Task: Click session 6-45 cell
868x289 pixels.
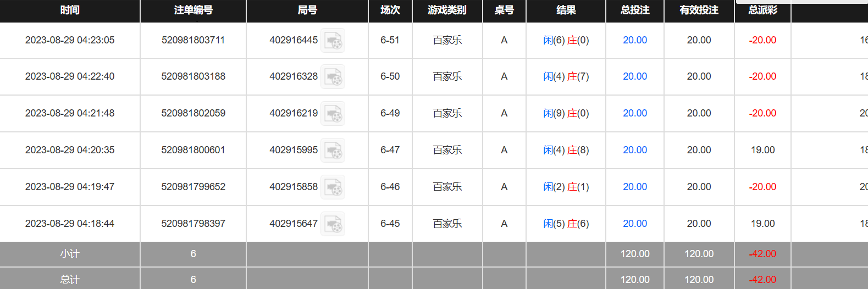Action: coord(390,224)
